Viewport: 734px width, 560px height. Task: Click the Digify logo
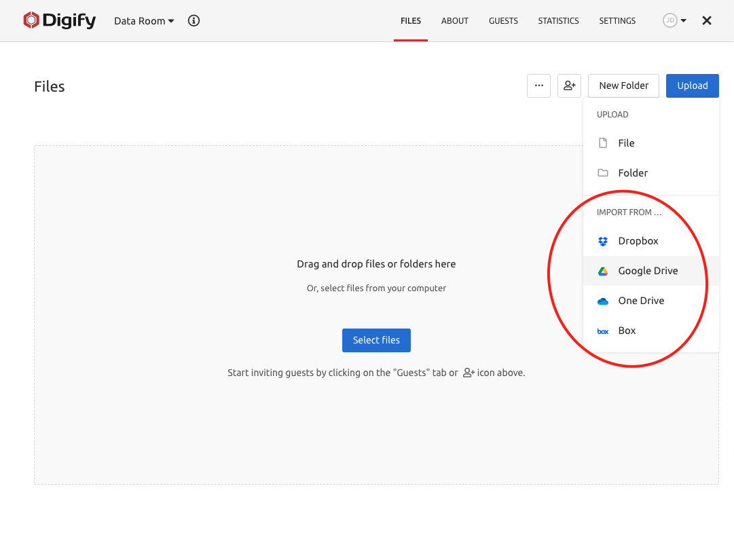(x=59, y=20)
